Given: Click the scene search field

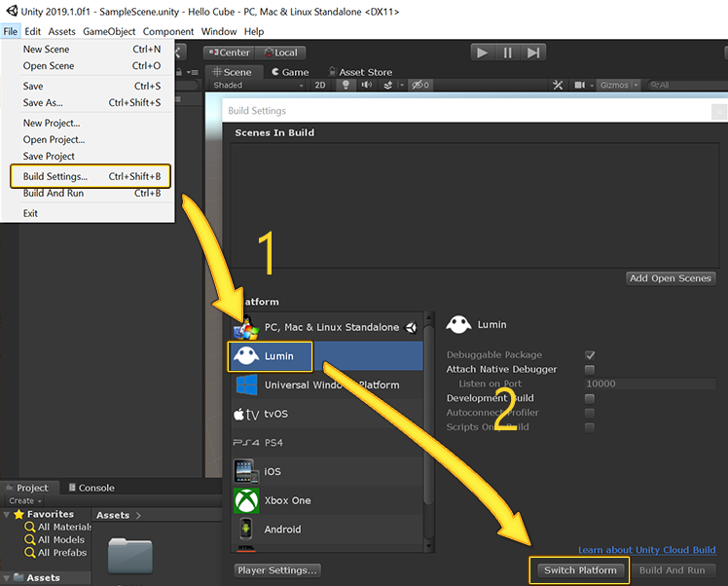Looking at the screenshot, I should 686,85.
